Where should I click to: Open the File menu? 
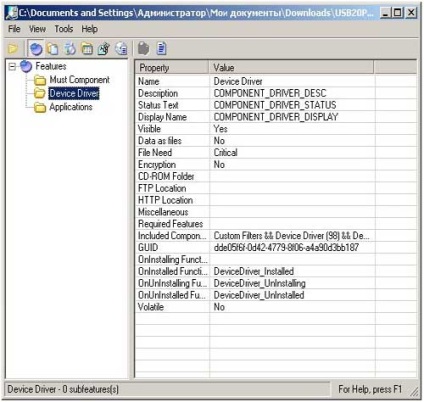click(x=14, y=29)
